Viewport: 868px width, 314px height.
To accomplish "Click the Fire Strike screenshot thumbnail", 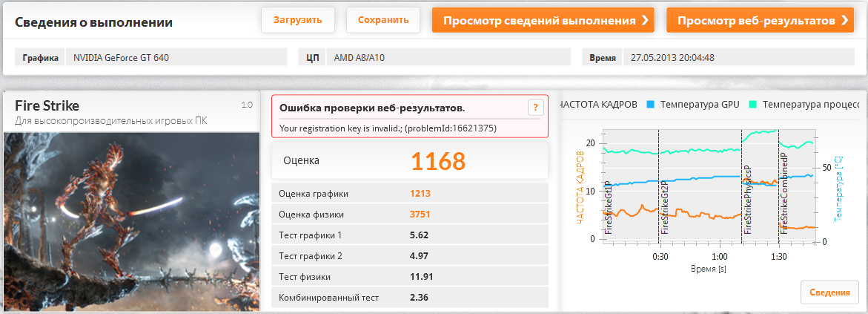I will click(x=131, y=220).
